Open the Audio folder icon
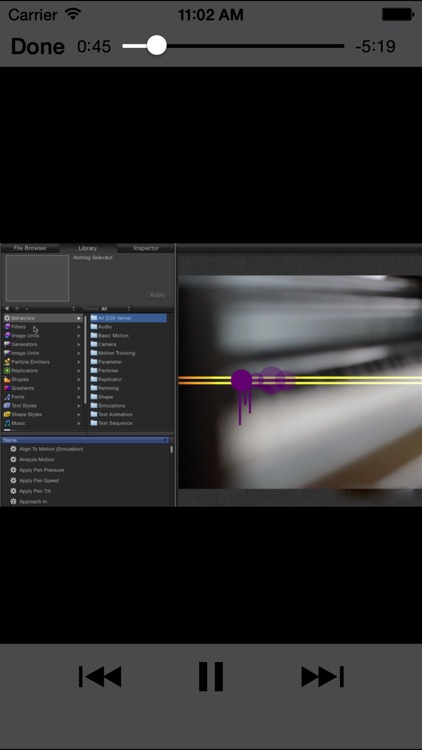This screenshot has width=422, height=750. point(94,327)
